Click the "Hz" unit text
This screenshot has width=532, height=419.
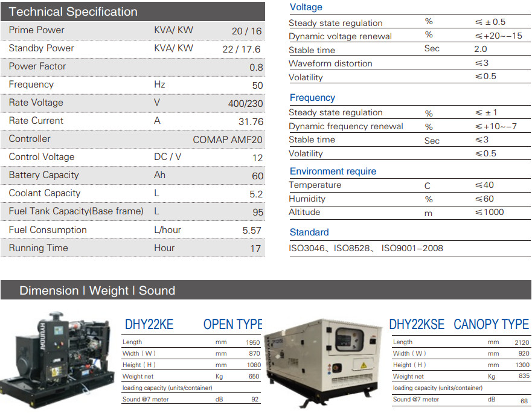159,84
